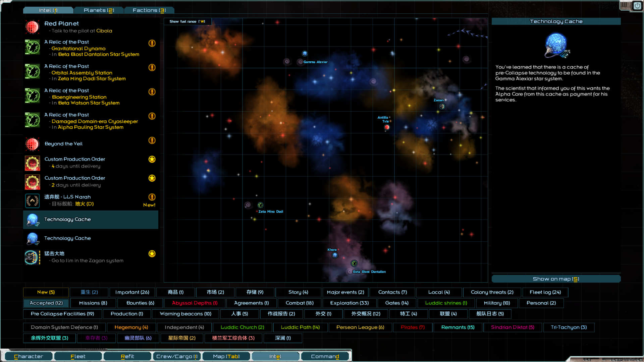Open the Factions tab
644x362 pixels.
click(x=149, y=10)
